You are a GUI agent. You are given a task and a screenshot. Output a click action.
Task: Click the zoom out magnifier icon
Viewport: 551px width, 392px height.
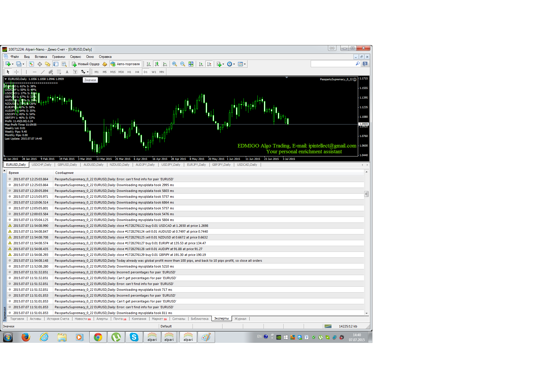point(183,64)
